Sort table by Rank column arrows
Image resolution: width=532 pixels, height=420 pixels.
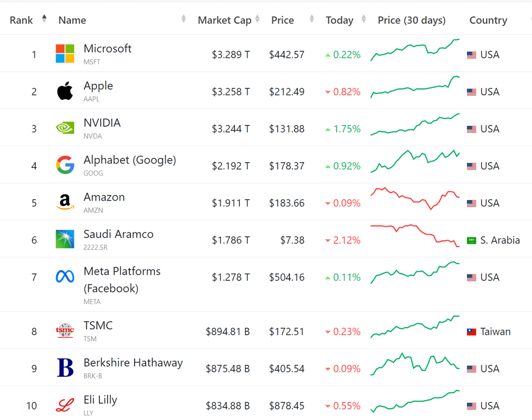click(44, 19)
